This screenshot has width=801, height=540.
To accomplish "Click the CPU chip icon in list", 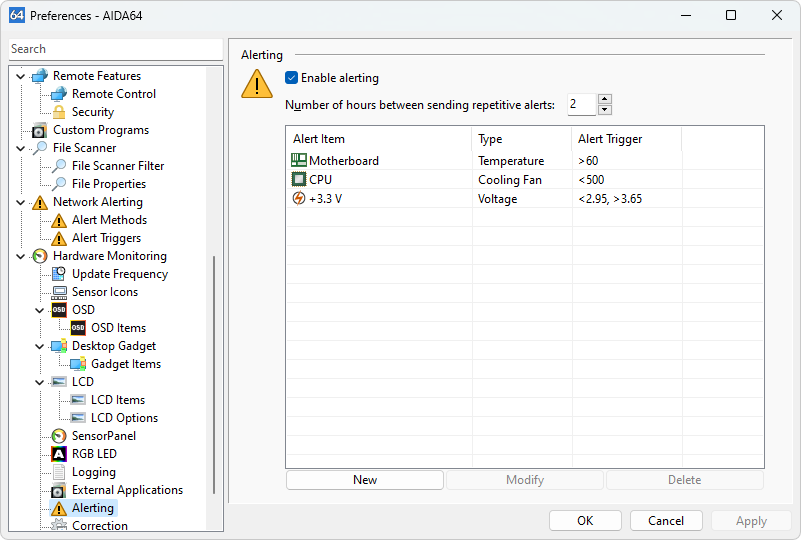I will pyautogui.click(x=298, y=180).
